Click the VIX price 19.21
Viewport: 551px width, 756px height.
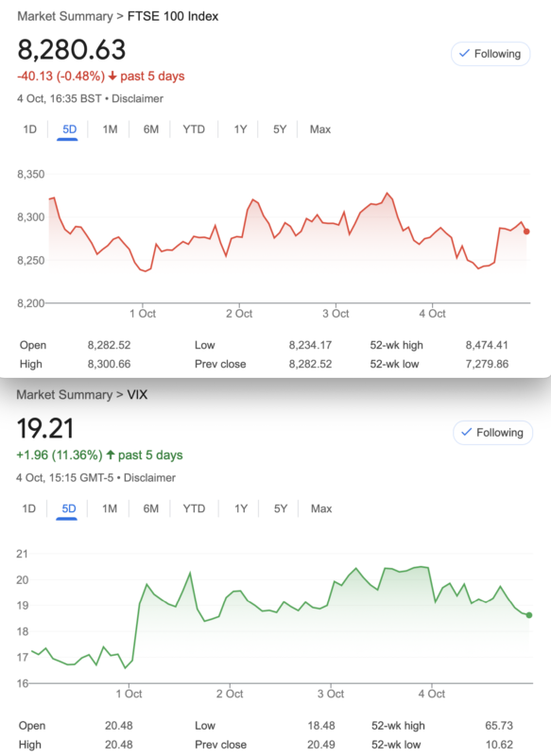click(45, 429)
